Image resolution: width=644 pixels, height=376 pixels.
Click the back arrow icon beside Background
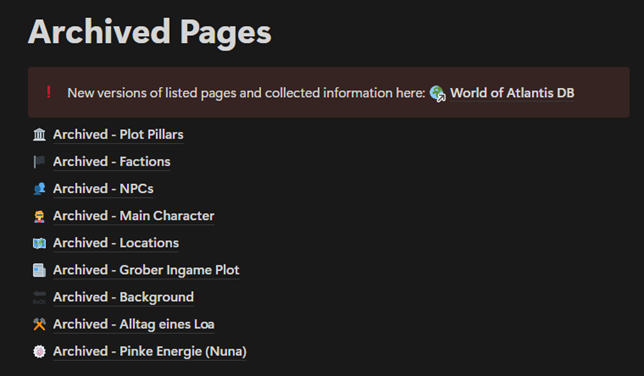tap(39, 297)
